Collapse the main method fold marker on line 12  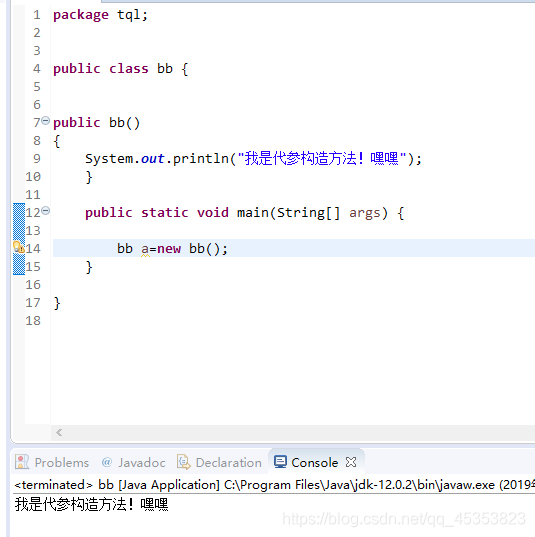(46, 210)
